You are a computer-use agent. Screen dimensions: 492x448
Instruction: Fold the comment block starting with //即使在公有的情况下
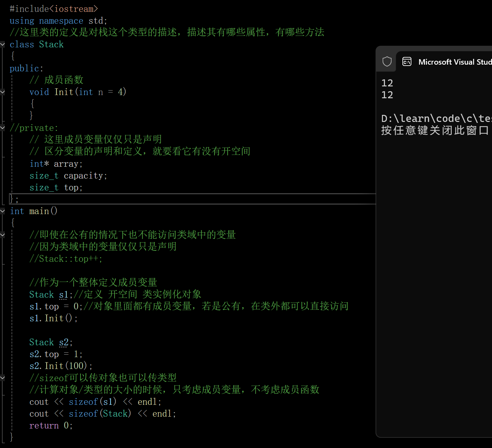[x=3, y=235]
